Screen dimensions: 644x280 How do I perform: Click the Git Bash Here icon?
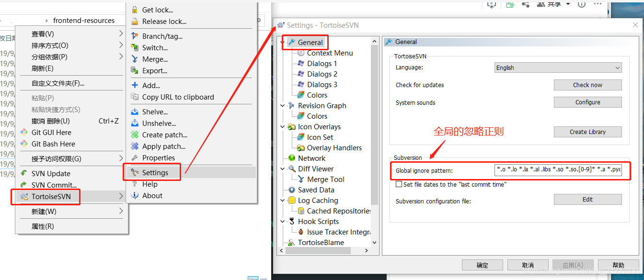(24, 144)
